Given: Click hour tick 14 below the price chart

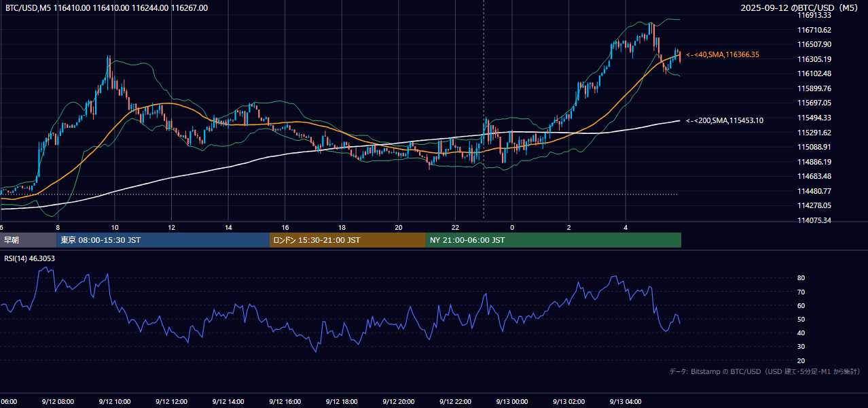Looking at the screenshot, I should click(x=228, y=227).
